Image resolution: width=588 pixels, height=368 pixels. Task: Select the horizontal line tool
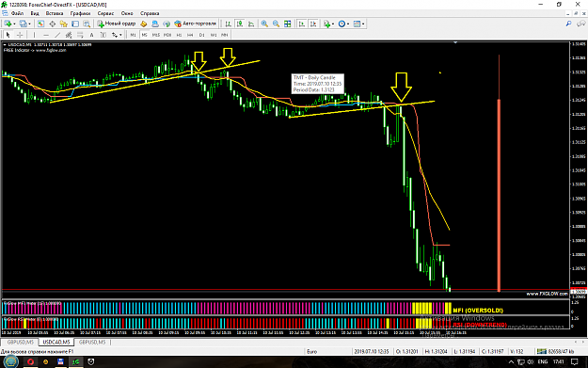46,35
